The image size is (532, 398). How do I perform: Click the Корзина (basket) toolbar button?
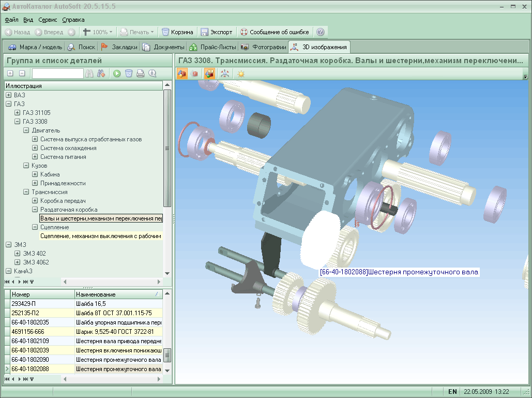[x=177, y=32]
